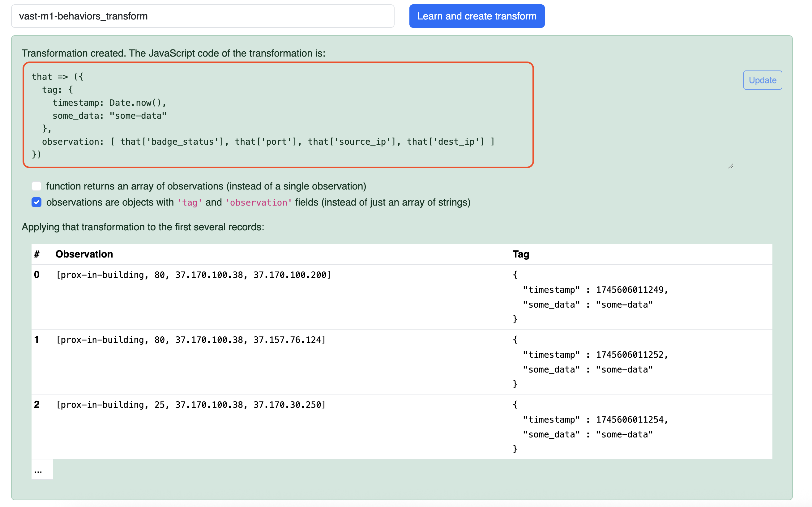812x507 pixels.
Task: Click row number 1
Action: (x=36, y=339)
